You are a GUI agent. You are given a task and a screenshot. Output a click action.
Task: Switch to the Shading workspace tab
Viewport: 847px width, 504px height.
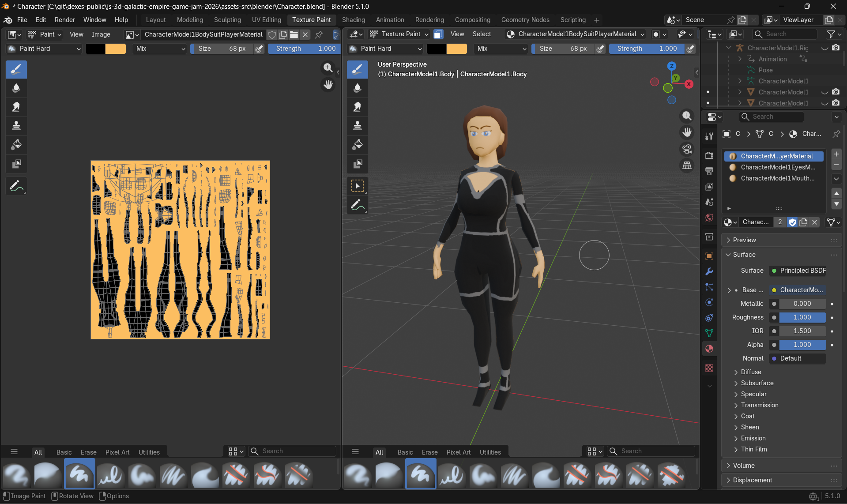353,20
